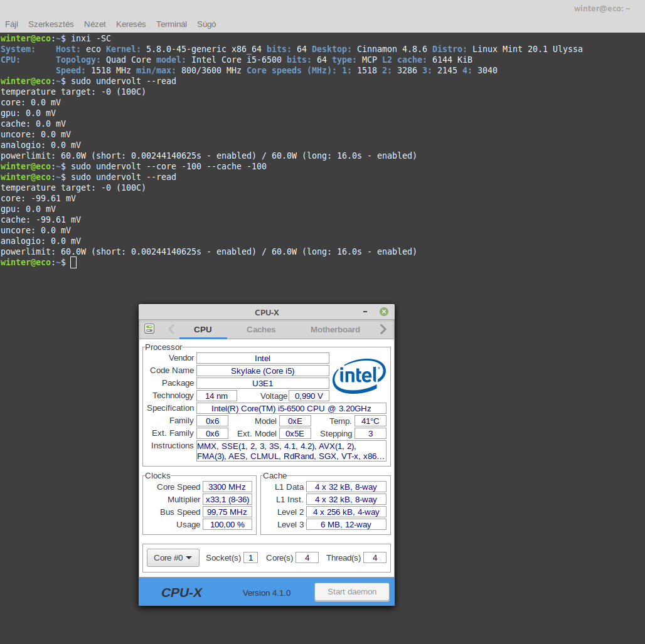Click the terminal prompt cursor on last line
The height and width of the screenshot is (644, 645).
[73, 262]
